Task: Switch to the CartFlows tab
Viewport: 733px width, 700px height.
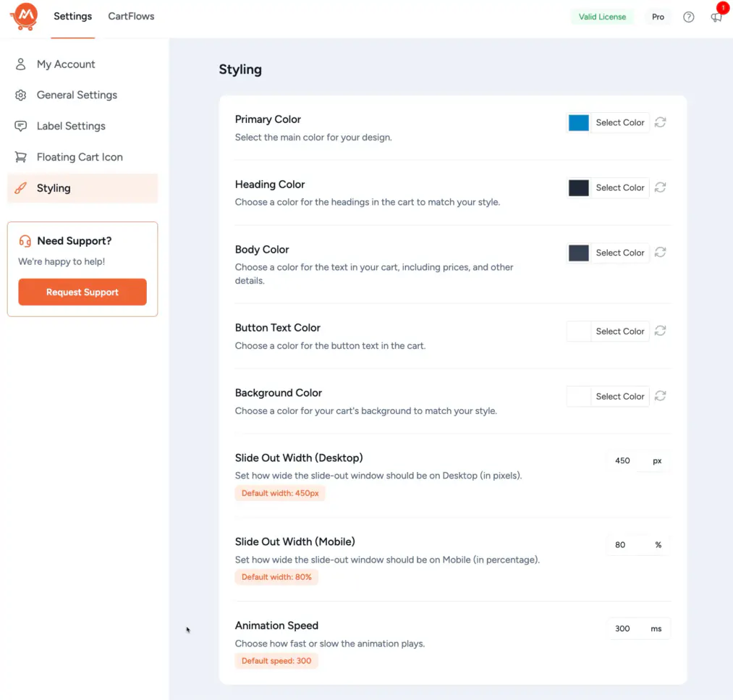Action: (131, 16)
